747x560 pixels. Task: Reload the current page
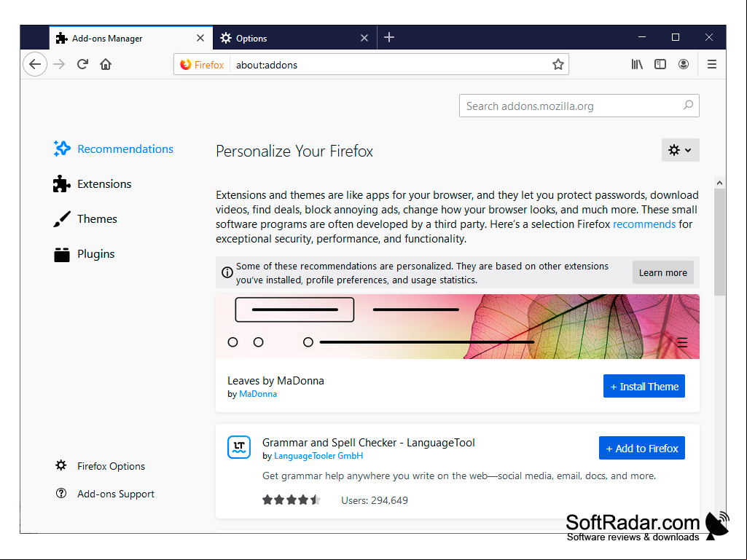click(82, 64)
